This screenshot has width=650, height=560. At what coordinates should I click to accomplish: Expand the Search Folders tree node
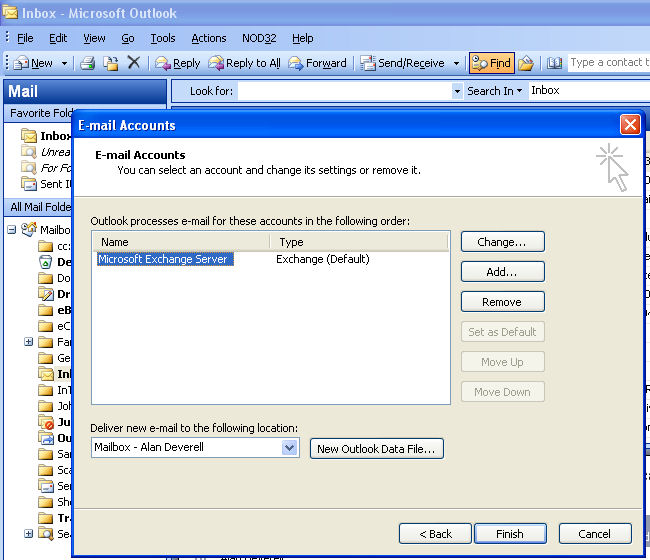click(x=29, y=533)
